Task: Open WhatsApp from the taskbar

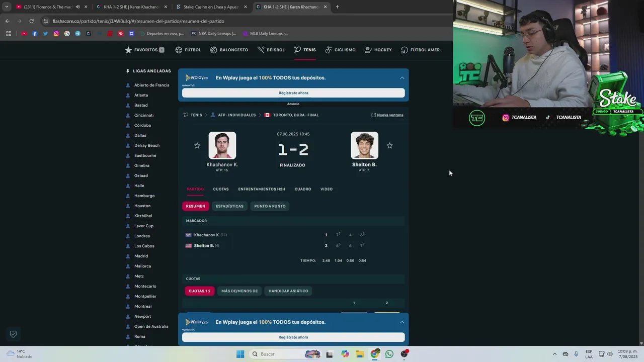Action: [x=389, y=354]
